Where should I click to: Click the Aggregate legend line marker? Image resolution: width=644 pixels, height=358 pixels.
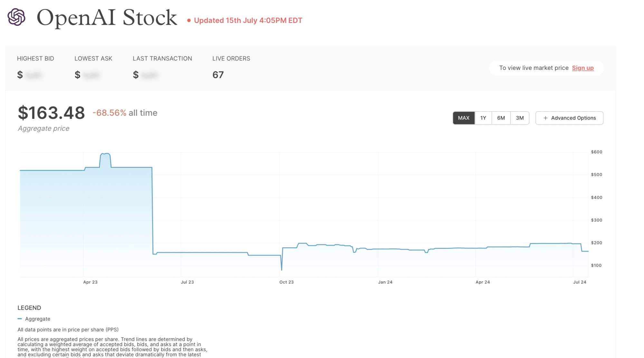click(x=20, y=319)
